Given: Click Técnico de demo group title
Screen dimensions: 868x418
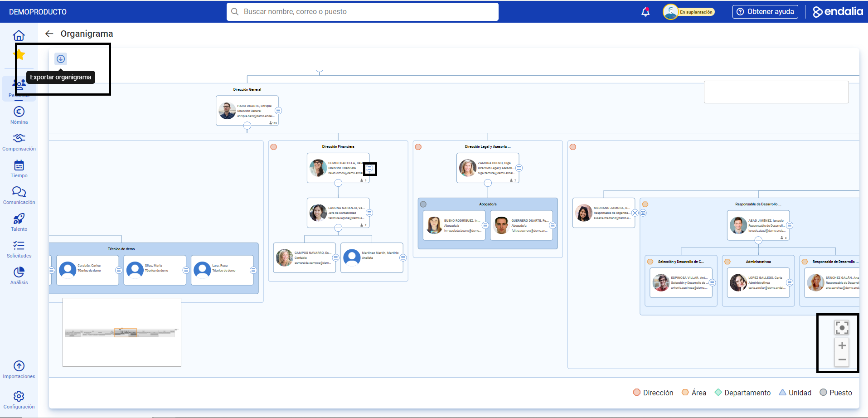Looking at the screenshot, I should 121,249.
